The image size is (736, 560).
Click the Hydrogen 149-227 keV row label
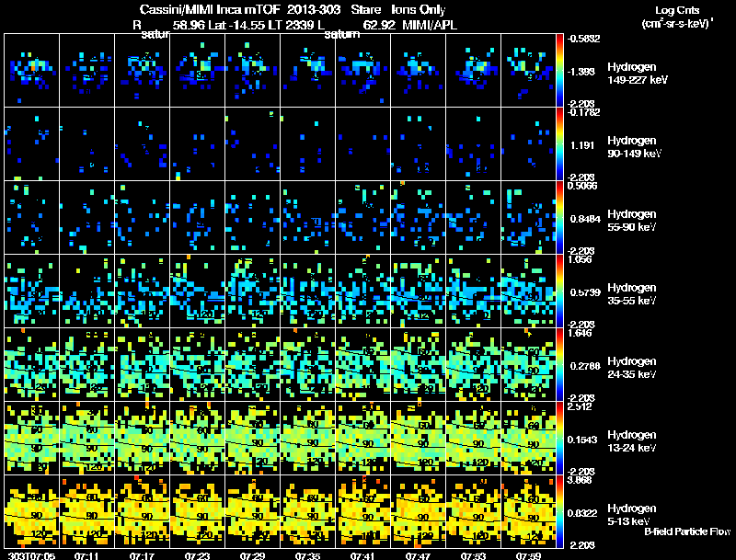coord(638,74)
